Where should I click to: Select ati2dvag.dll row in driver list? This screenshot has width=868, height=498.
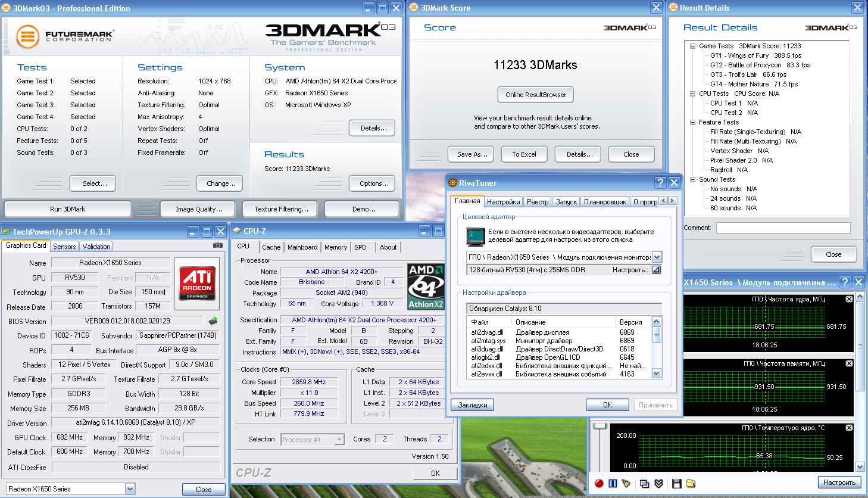pos(560,332)
